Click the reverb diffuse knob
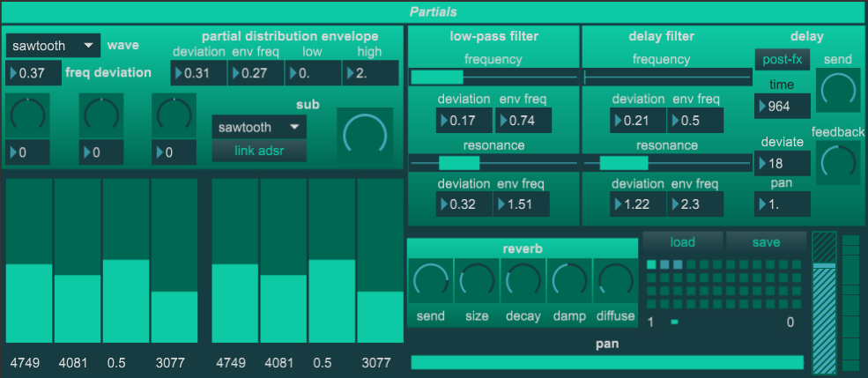 616,280
